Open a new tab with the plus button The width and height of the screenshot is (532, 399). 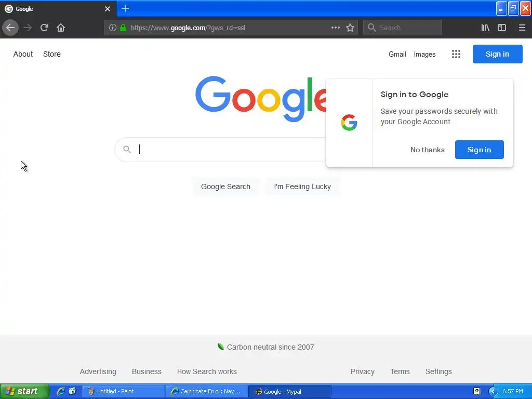click(125, 8)
